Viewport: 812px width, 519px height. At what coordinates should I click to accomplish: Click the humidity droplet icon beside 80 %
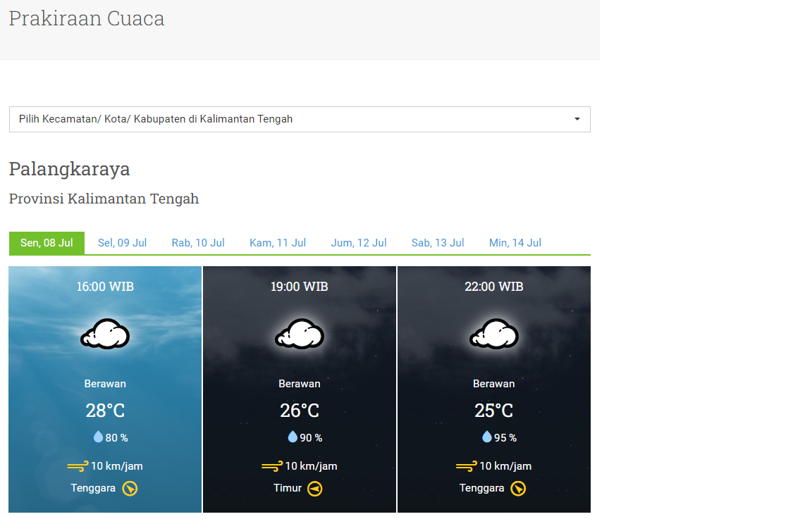[98, 437]
